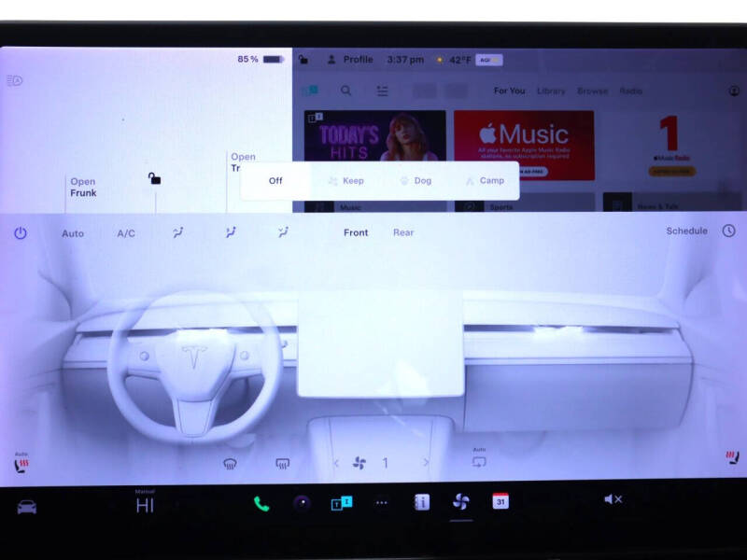
Task: Open the calendar app in the taskbar
Action: pos(501,502)
